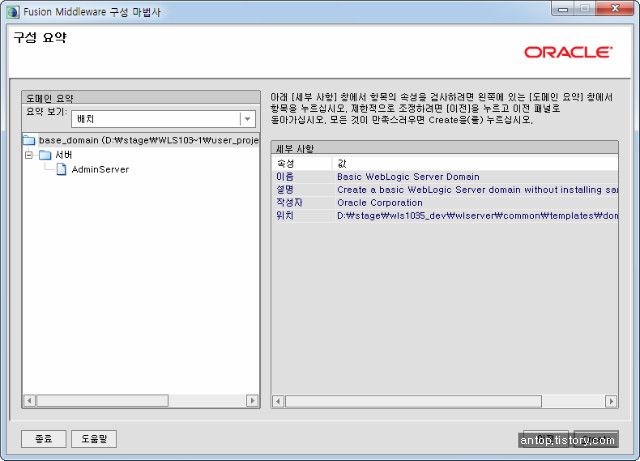Click the 설명 property cell
Viewport: 640px width, 461px height.
302,189
